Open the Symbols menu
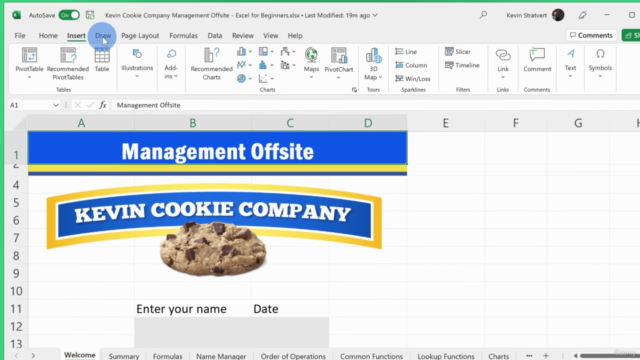Viewport: 640px width, 360px height. (600, 63)
